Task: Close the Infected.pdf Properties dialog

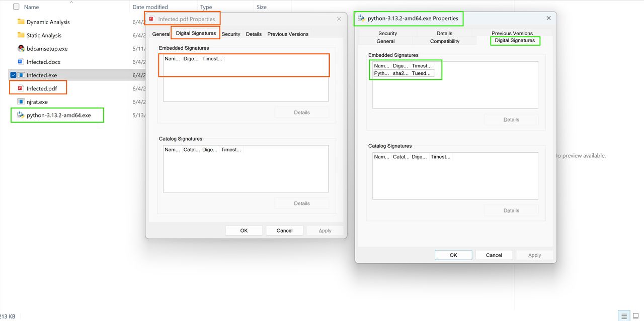Action: point(339,19)
